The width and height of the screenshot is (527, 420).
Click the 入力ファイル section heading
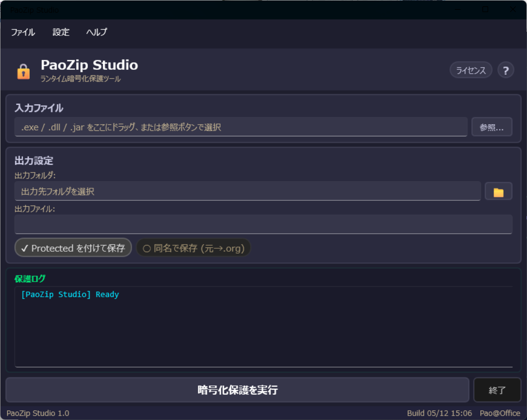(39, 108)
